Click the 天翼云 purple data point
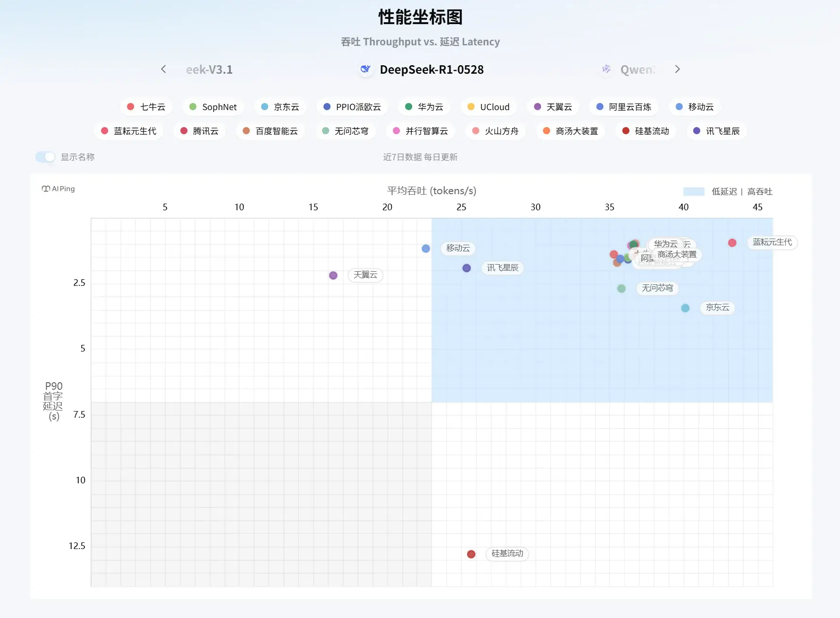Image resolution: width=840 pixels, height=618 pixels. [333, 275]
